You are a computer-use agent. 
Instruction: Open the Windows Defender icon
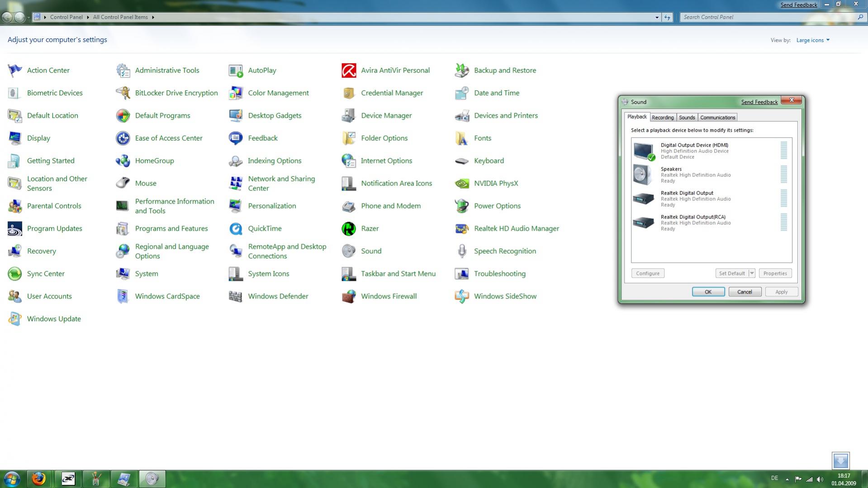click(236, 296)
